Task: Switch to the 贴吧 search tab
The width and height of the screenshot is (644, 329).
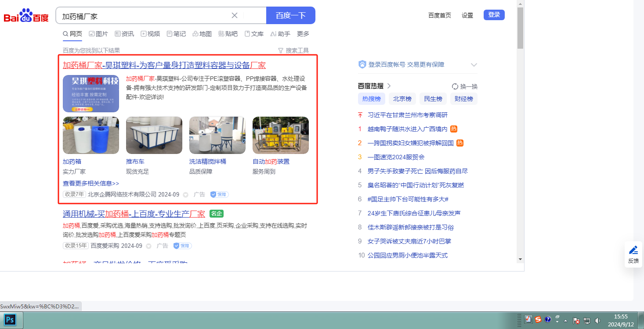Action: [x=228, y=34]
